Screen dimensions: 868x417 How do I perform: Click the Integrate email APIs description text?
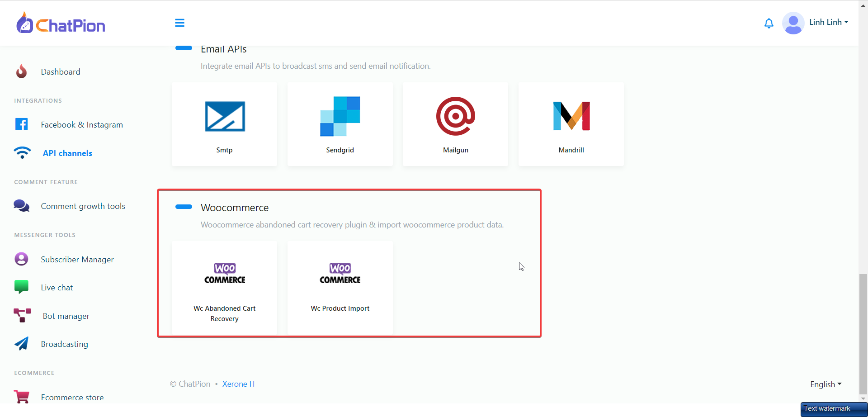[316, 66]
